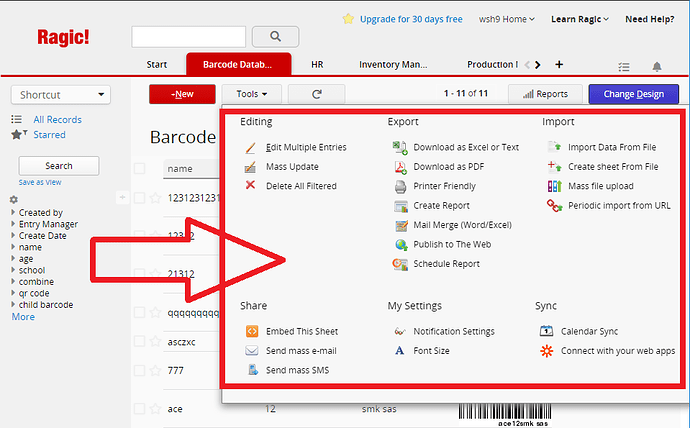
Task: Star the 777 record
Action: (155, 370)
